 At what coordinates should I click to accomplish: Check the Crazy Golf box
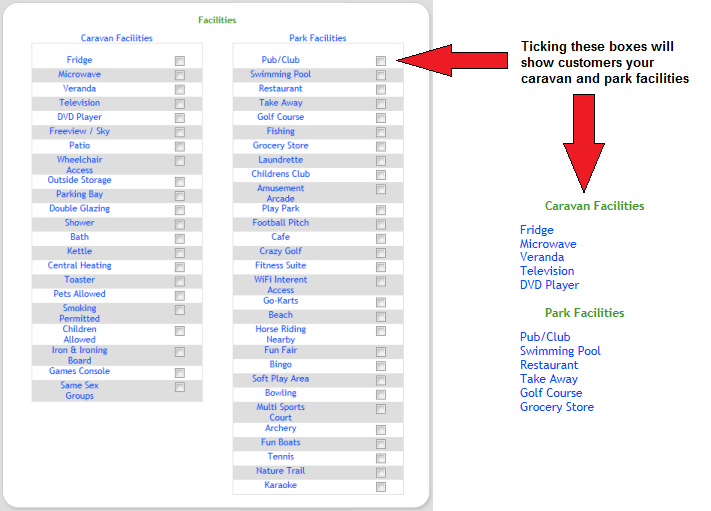(x=381, y=253)
